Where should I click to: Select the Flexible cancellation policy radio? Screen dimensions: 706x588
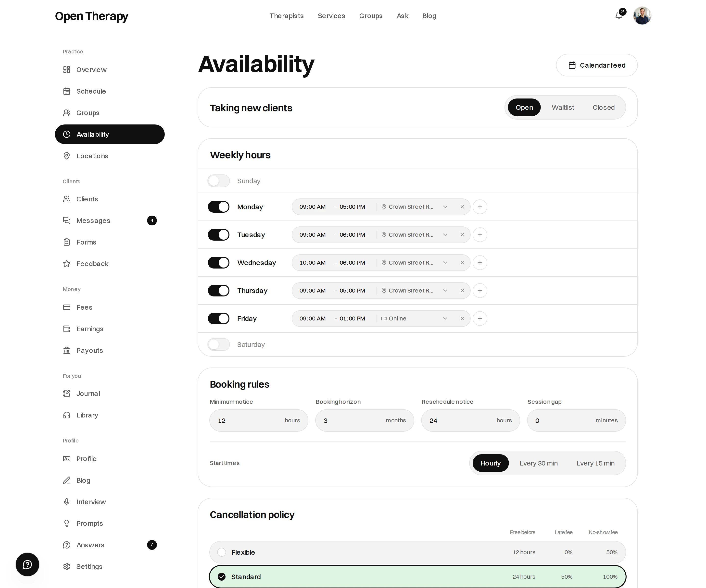point(222,552)
